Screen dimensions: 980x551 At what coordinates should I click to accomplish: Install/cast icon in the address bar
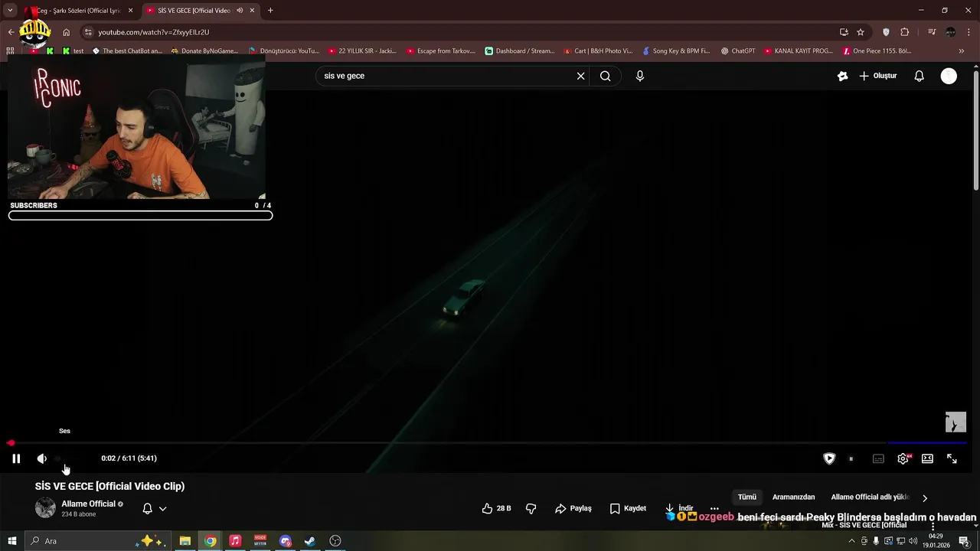844,32
